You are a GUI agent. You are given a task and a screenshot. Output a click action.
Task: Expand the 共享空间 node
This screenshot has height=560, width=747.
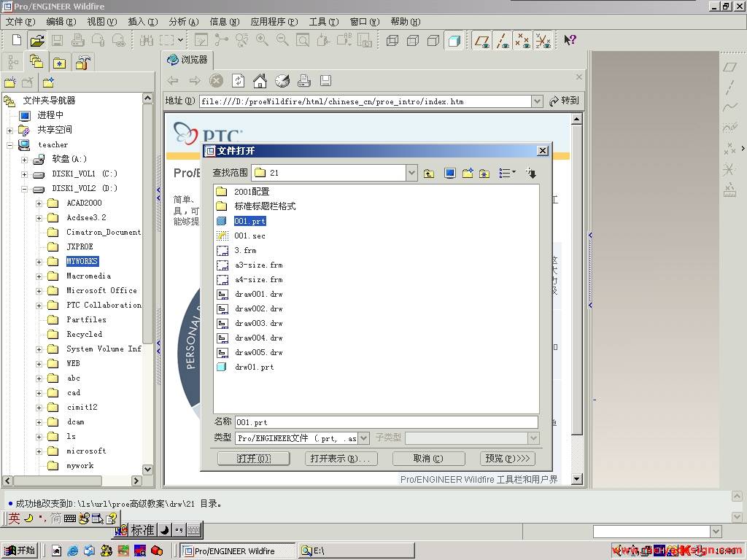pyautogui.click(x=9, y=131)
